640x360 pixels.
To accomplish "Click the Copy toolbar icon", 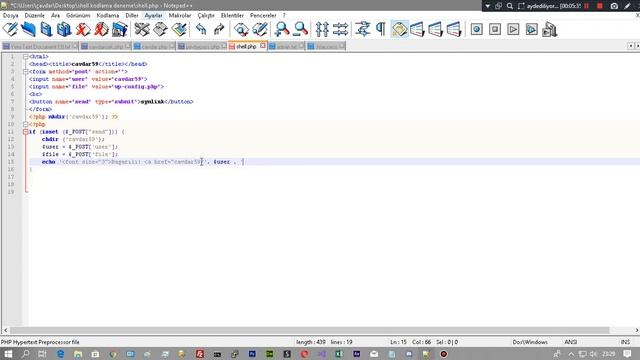I will pyautogui.click(x=160, y=29).
